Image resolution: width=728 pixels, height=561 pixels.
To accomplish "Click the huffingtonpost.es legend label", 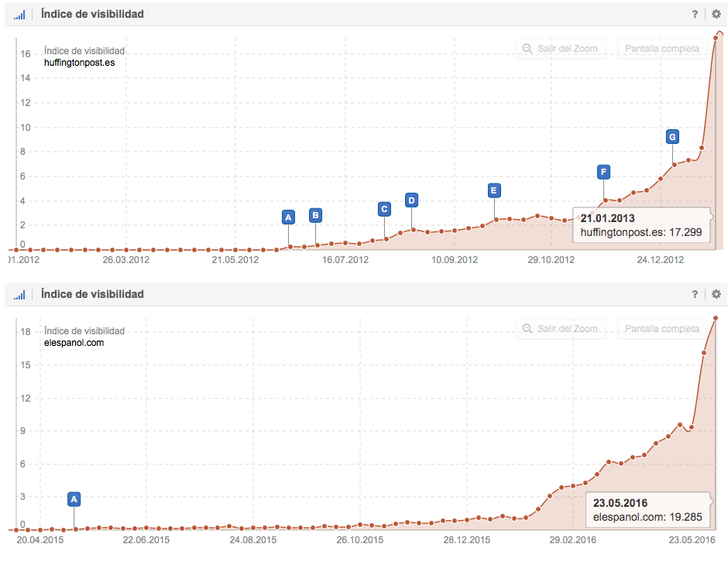I will click(x=80, y=63).
